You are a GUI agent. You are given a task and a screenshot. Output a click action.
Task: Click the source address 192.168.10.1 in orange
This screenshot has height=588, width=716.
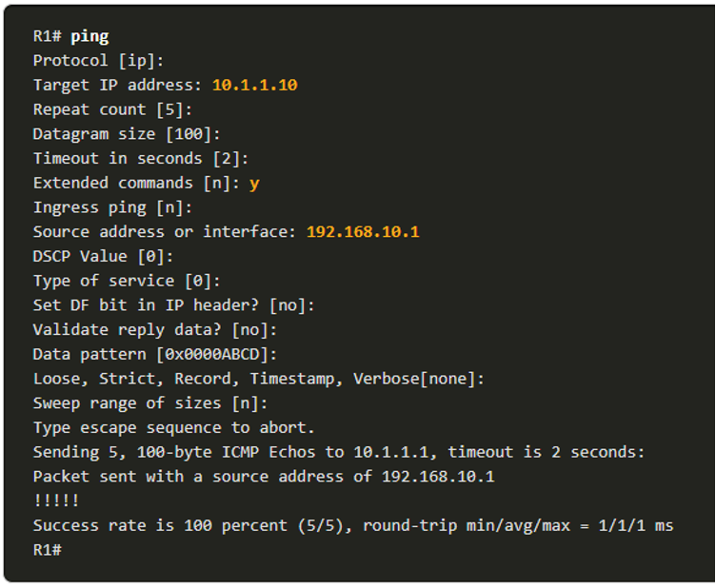(363, 232)
